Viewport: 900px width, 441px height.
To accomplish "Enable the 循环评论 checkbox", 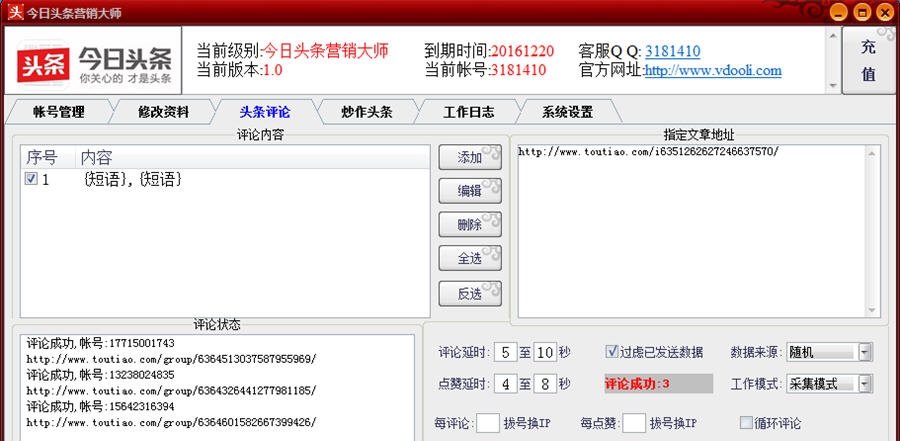I will point(746,423).
